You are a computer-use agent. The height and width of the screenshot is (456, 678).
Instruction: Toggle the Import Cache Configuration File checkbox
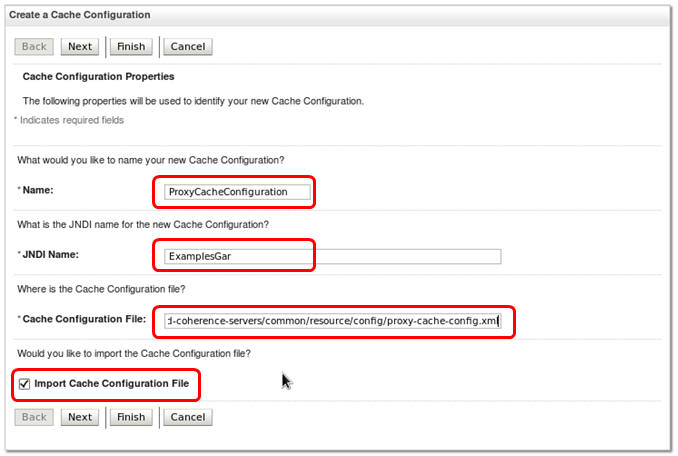tap(25, 383)
